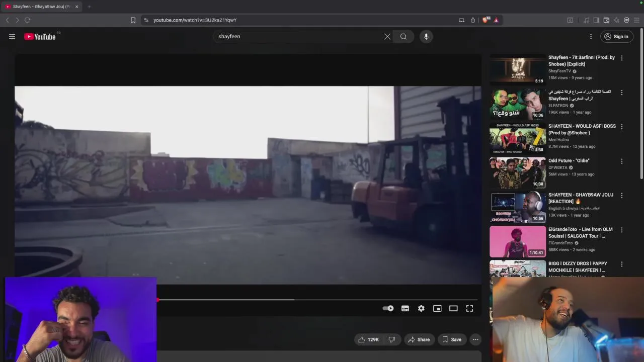Click the share icon in address bar
This screenshot has width=644, height=362.
[473, 20]
